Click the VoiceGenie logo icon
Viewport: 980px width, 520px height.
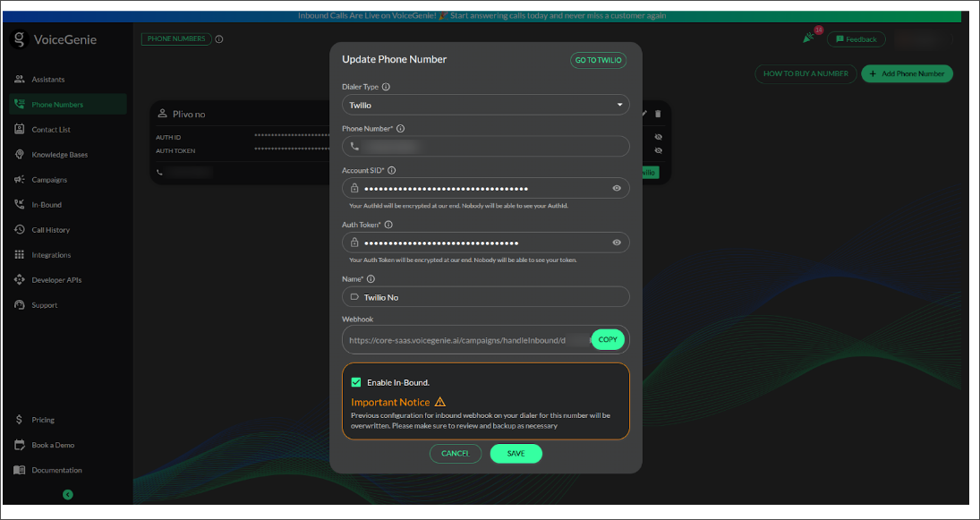click(x=20, y=39)
